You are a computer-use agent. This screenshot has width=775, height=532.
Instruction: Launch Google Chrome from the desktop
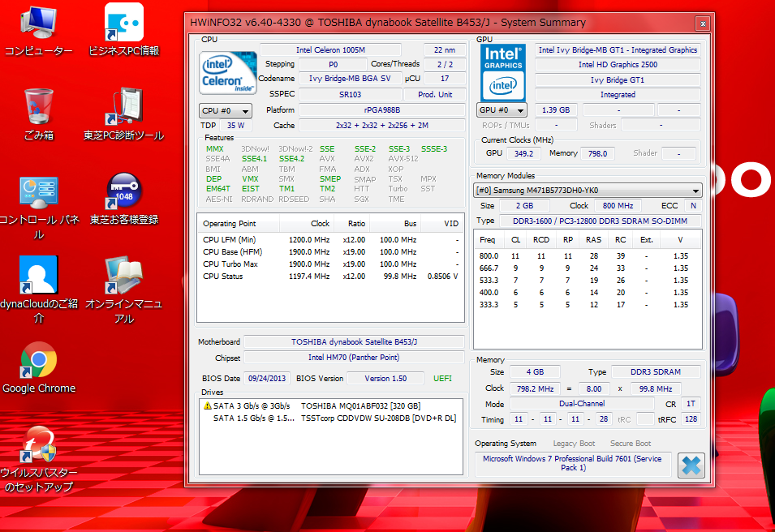point(39,368)
